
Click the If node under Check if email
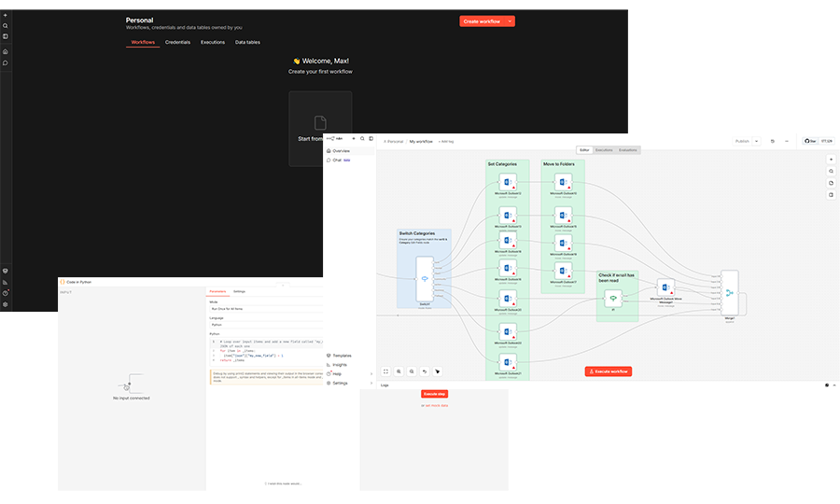612,299
